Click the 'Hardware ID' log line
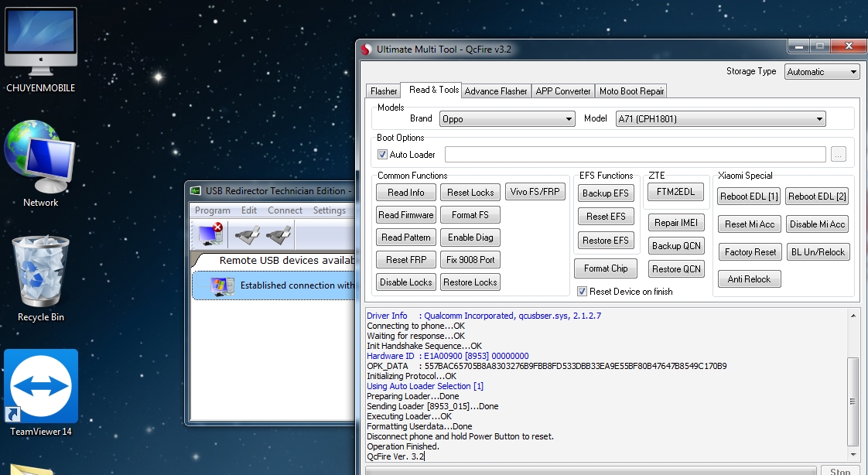 tap(447, 356)
